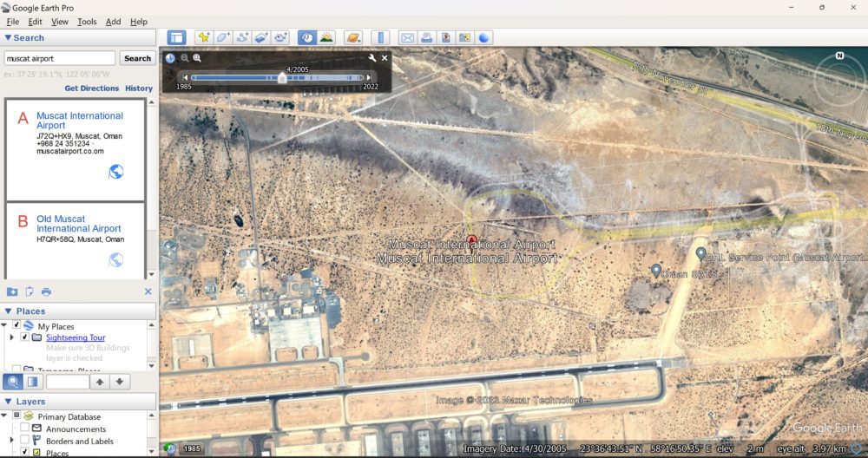Add a placemark with the pushpin icon
Image resolution: width=868 pixels, height=458 pixels.
click(x=204, y=37)
